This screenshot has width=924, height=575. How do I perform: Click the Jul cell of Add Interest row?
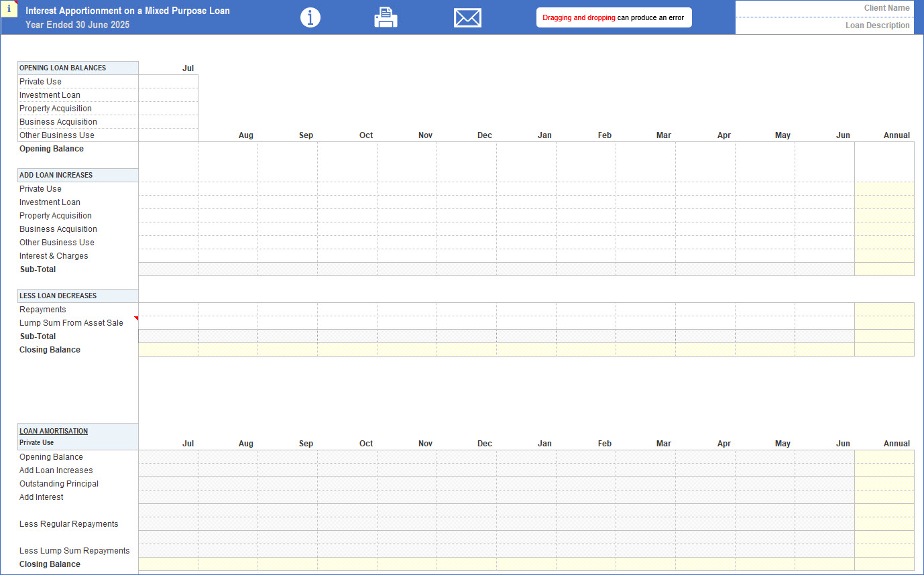point(168,497)
